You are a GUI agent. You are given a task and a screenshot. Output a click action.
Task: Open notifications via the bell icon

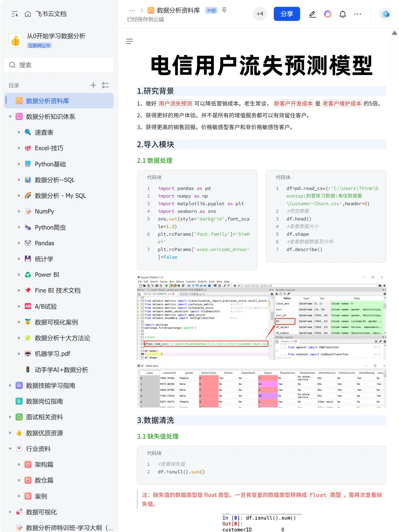coord(342,14)
